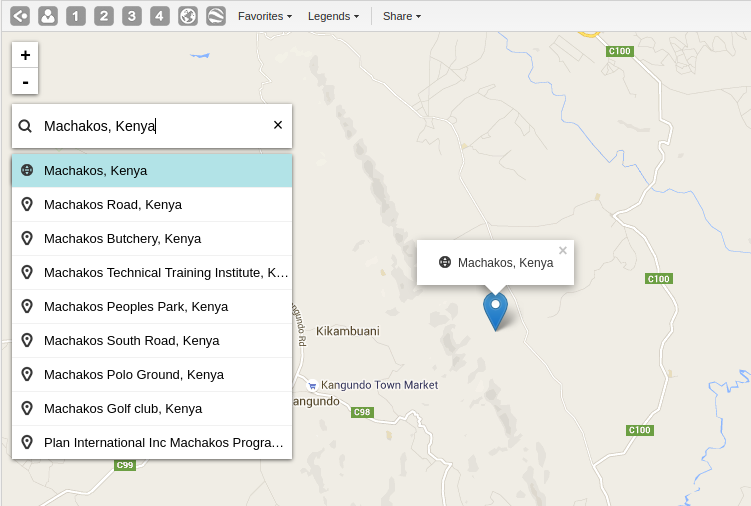Select the number 4 toolbar button

click(159, 16)
